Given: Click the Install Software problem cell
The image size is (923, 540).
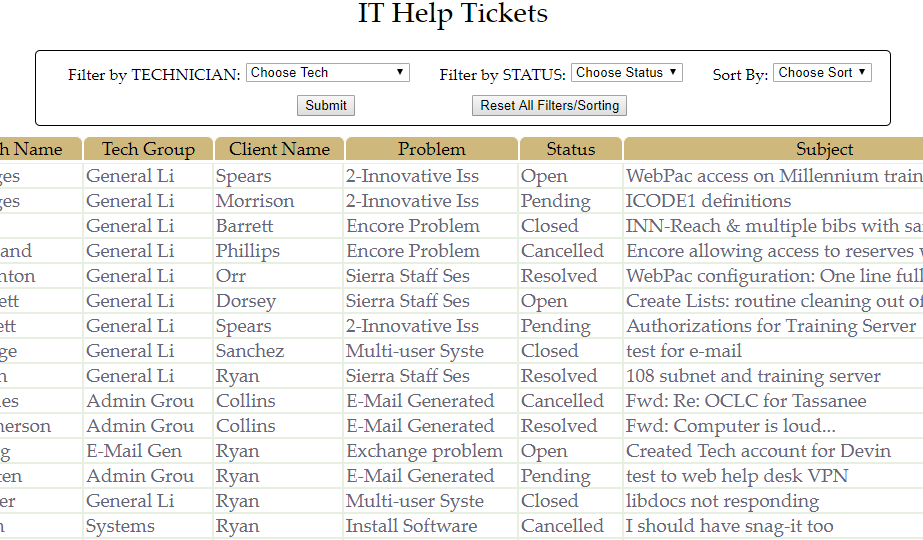Looking at the screenshot, I should (x=412, y=526).
